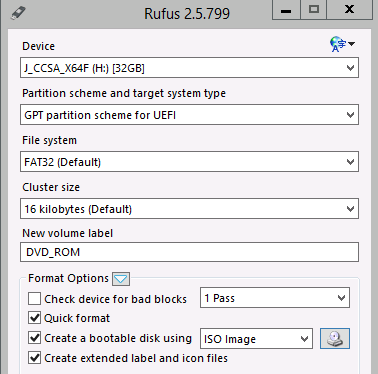Open the Cluster size dropdown
Screen dimensions: 378x374
pos(189,209)
